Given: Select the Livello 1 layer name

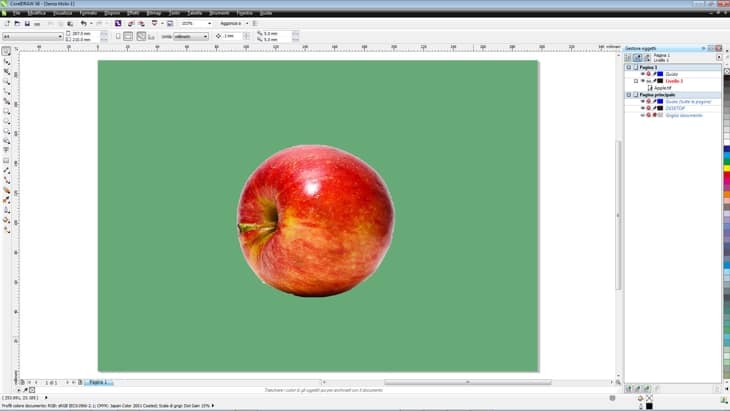Looking at the screenshot, I should [674, 81].
